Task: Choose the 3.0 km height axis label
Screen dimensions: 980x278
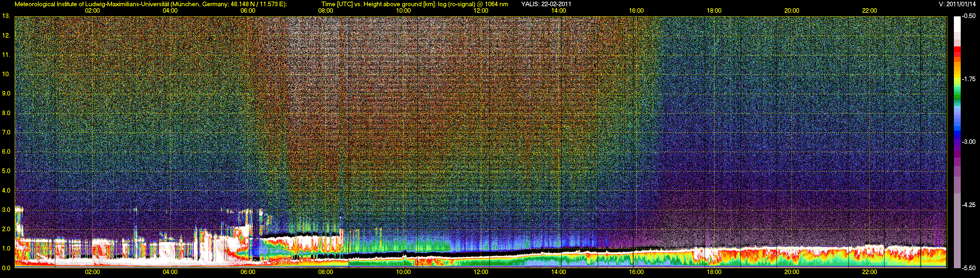Action: pos(6,209)
